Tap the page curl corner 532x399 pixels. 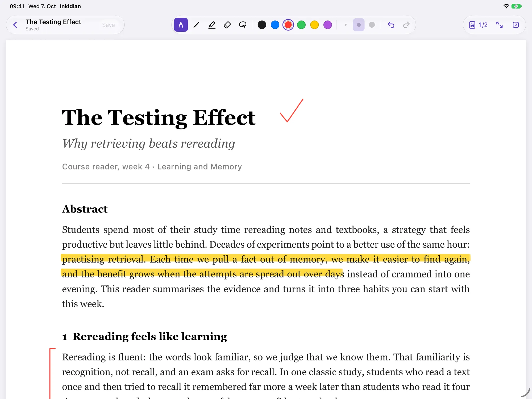pyautogui.click(x=526, y=393)
